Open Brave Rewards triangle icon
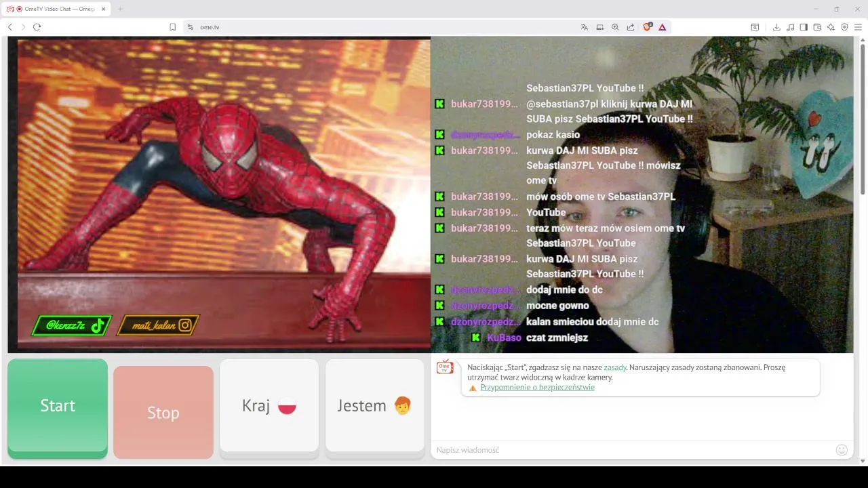868x488 pixels. (x=663, y=27)
